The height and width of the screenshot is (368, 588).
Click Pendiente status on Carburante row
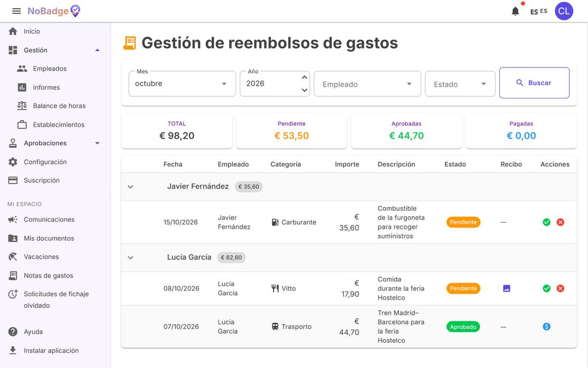(x=463, y=223)
